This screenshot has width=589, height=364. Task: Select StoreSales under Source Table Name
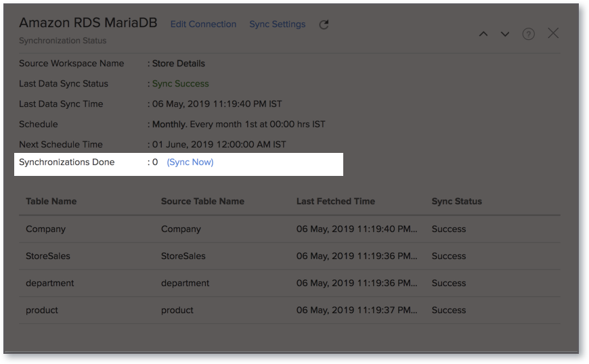click(x=183, y=256)
